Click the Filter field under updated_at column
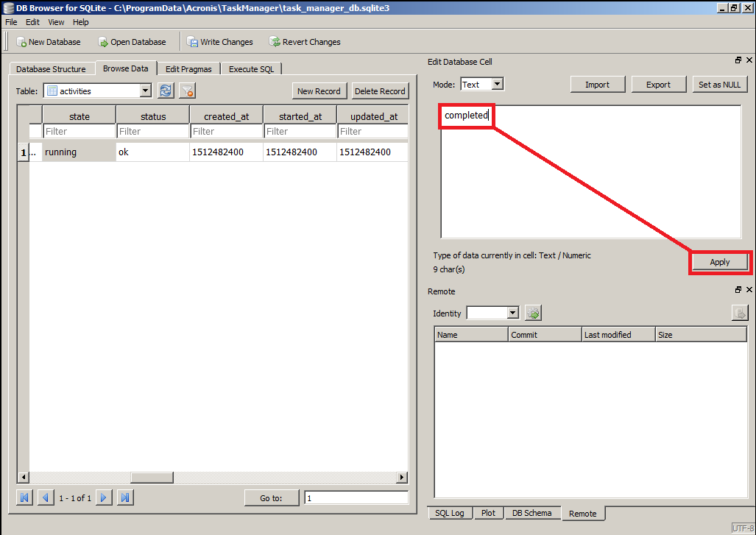 tap(373, 131)
